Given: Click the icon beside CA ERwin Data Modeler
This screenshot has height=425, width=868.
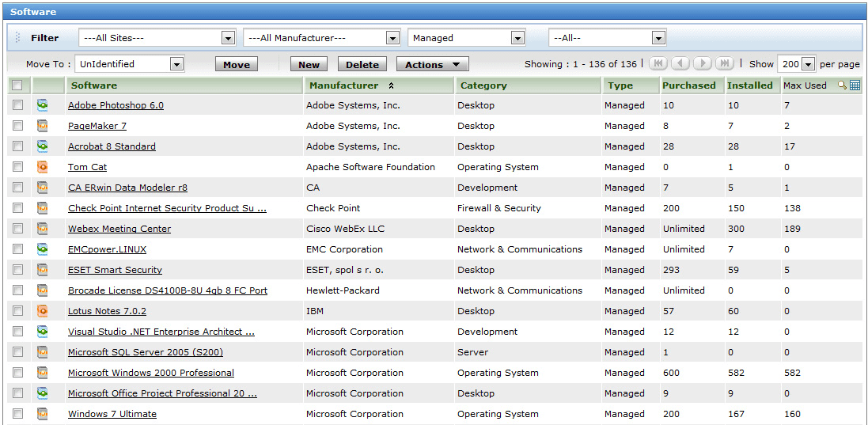Looking at the screenshot, I should pyautogui.click(x=42, y=188).
